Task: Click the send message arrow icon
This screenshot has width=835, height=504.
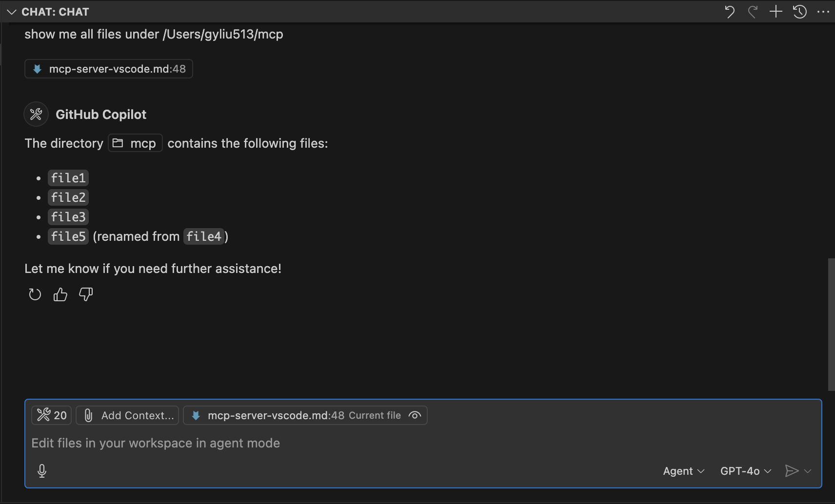Action: pyautogui.click(x=792, y=471)
